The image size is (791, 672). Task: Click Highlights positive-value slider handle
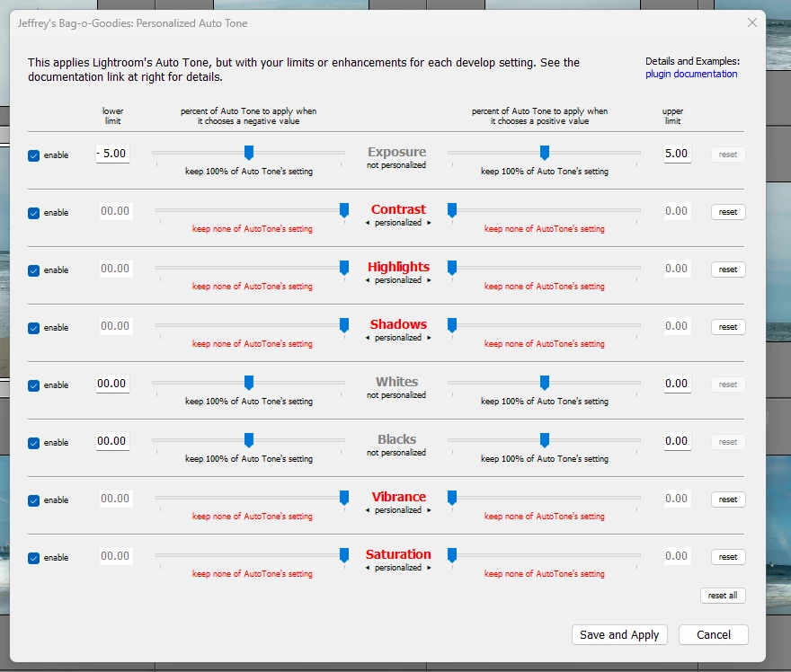[x=452, y=268]
